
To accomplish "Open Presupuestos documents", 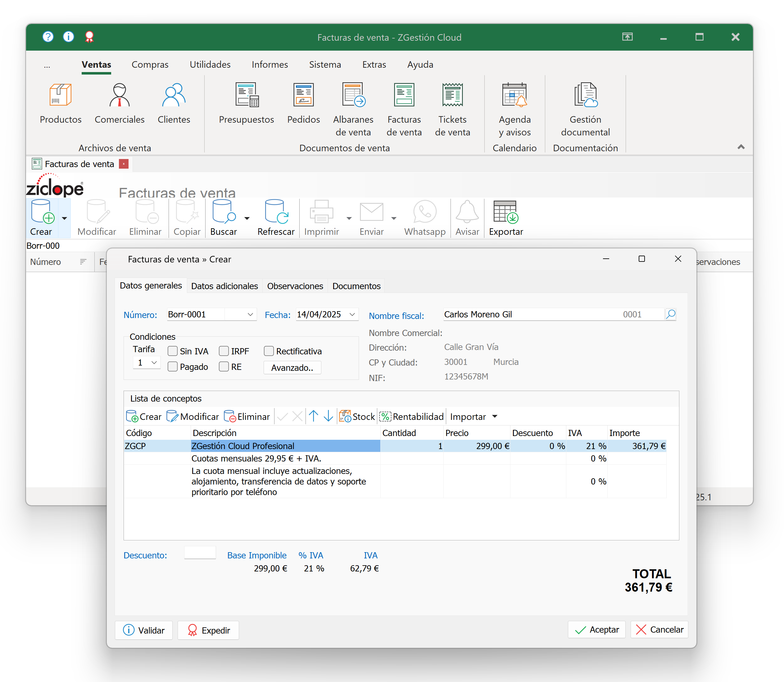I will tap(246, 103).
